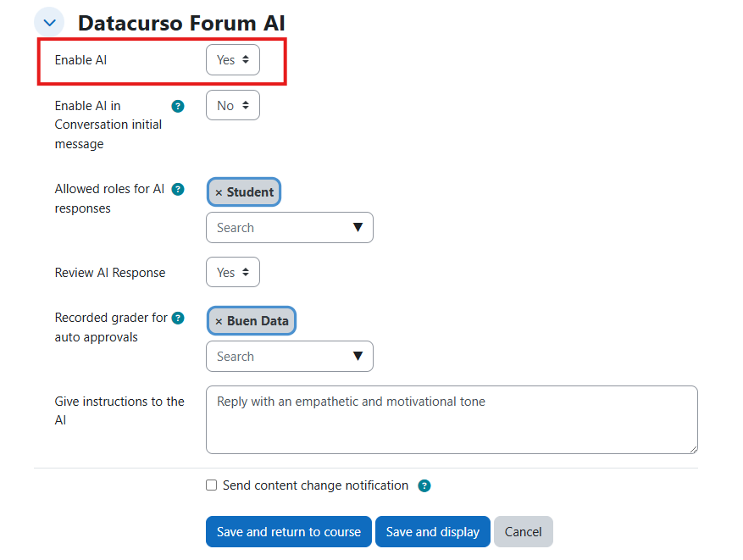
Task: Click inside the AI instructions text area
Action: click(452, 419)
